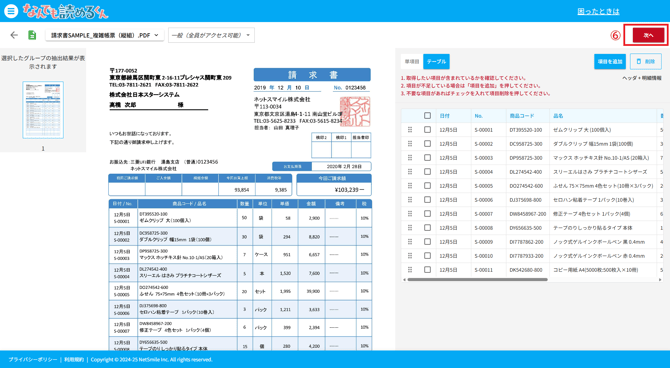Image resolution: width=670 pixels, height=368 pixels.
Task: Open the 一般（全員がアクセス可能） access dropdown
Action: click(x=212, y=35)
